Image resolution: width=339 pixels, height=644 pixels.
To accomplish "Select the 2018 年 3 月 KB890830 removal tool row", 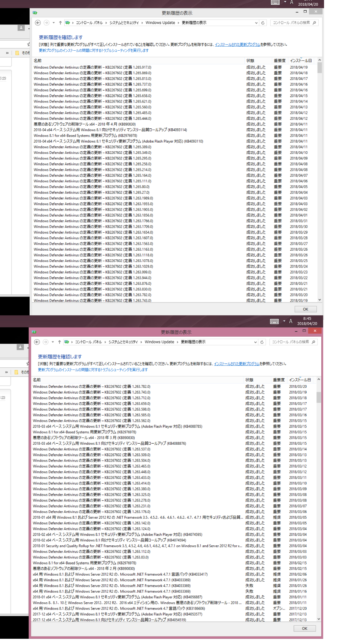I will 174,438.
